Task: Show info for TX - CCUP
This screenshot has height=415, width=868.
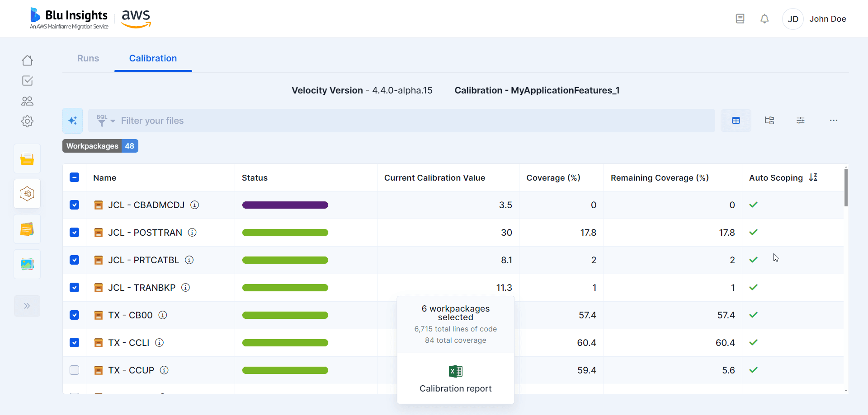Action: click(x=164, y=370)
